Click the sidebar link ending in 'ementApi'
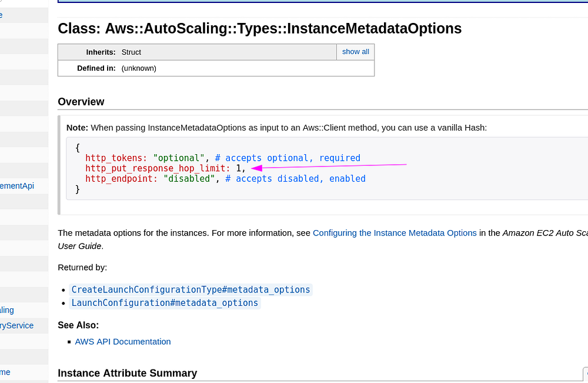This screenshot has width=588, height=383. [17, 186]
